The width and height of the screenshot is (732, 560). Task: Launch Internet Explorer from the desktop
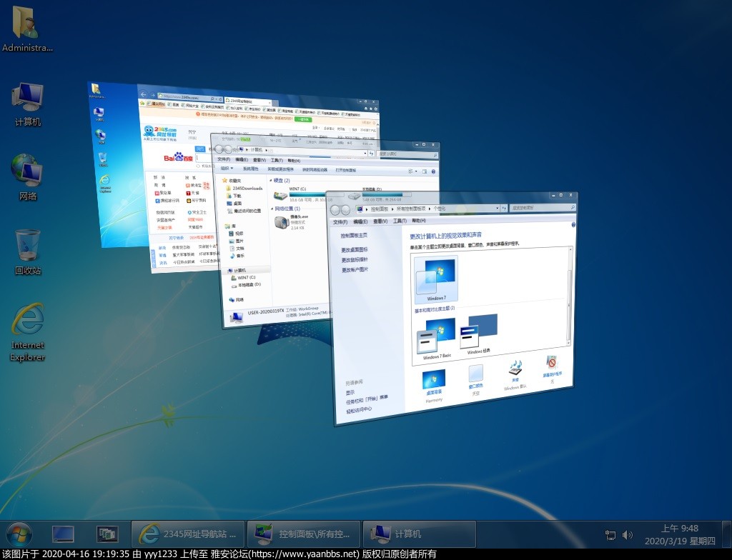tap(28, 332)
